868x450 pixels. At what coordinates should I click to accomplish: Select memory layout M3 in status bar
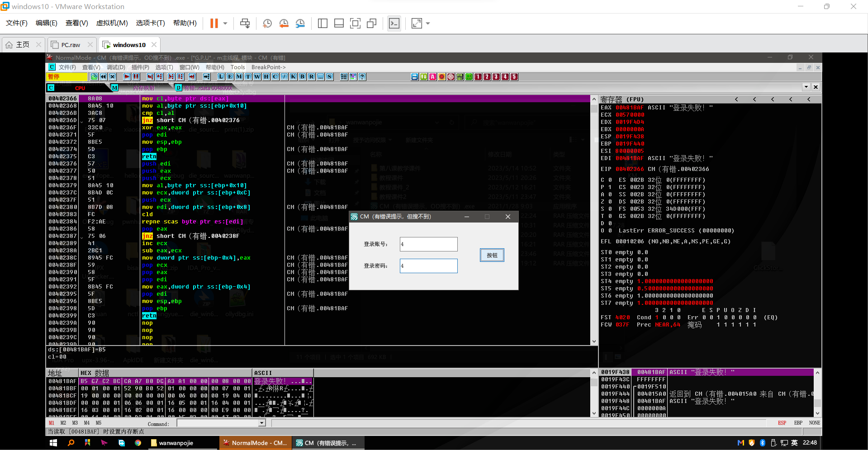click(x=75, y=423)
